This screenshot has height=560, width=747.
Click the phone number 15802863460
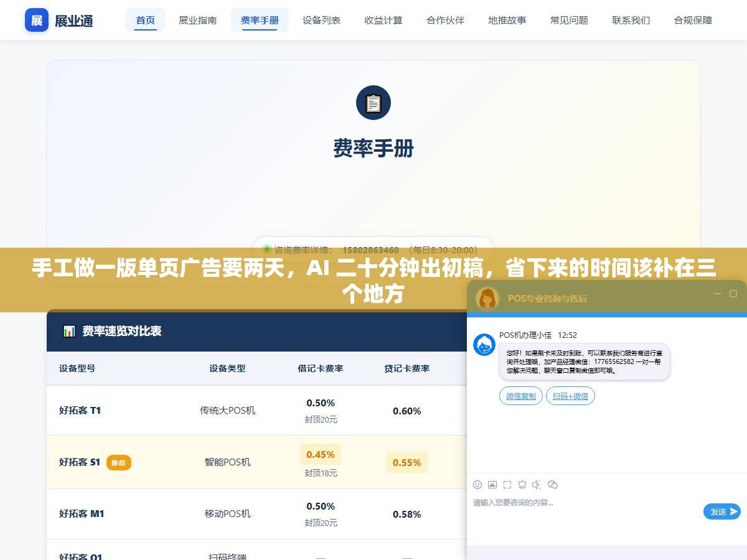click(x=370, y=250)
